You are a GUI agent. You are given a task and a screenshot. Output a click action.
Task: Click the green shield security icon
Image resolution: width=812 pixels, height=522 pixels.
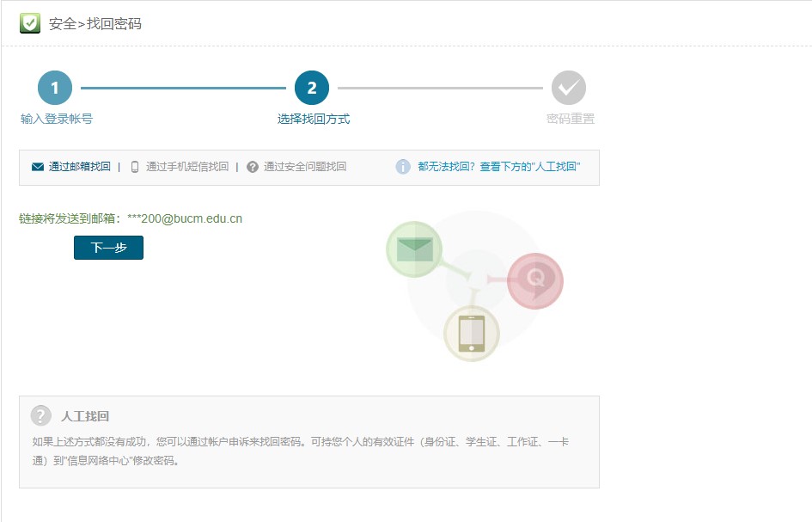click(x=30, y=23)
